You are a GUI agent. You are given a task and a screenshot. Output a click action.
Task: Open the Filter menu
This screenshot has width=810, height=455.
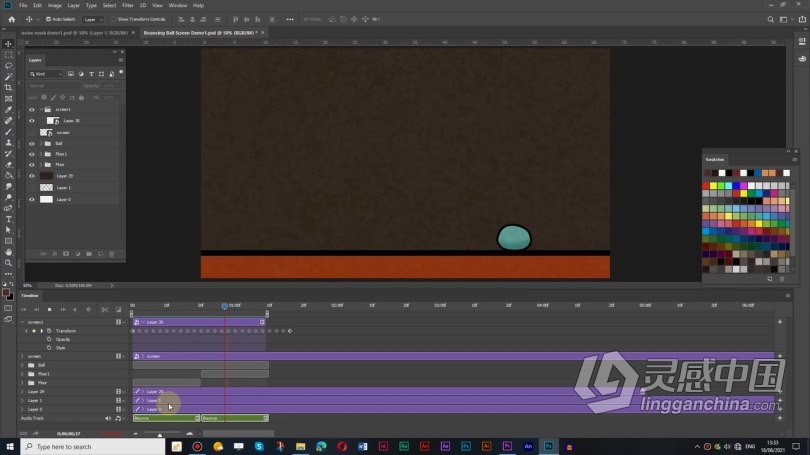[128, 5]
